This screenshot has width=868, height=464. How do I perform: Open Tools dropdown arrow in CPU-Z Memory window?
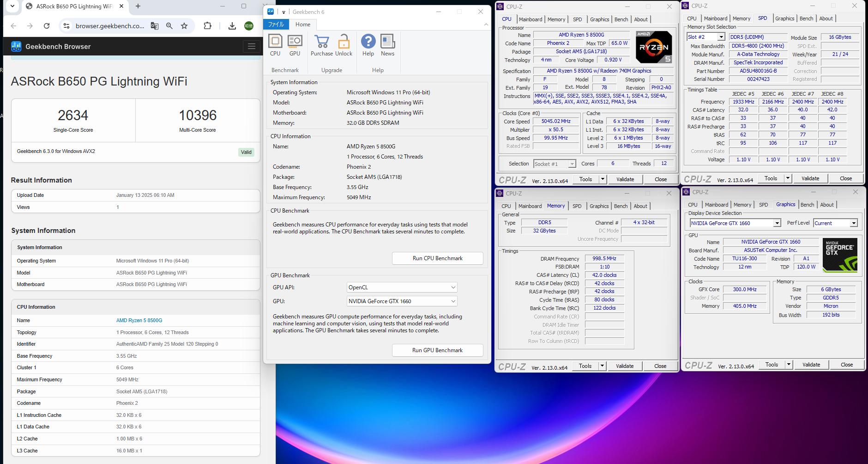[602, 366]
